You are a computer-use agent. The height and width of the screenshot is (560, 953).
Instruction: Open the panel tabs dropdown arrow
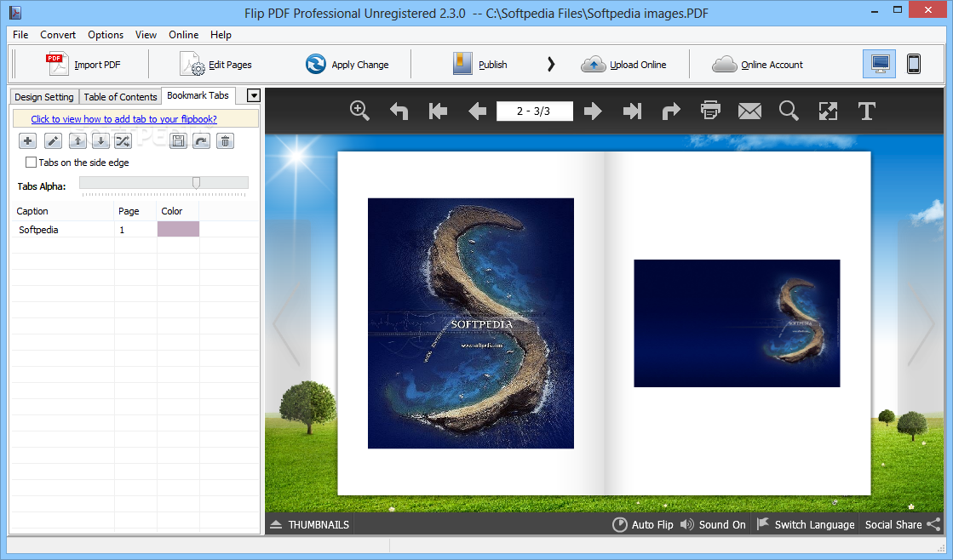254,95
